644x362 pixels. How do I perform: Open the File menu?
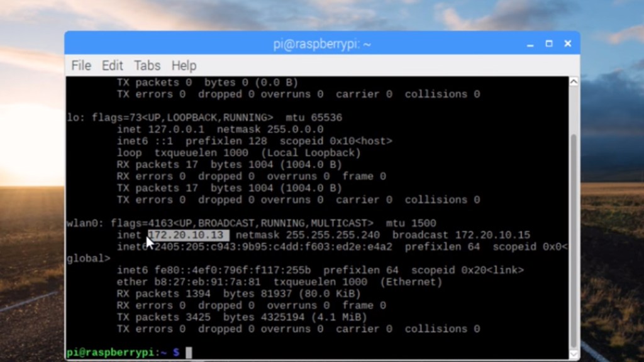81,65
